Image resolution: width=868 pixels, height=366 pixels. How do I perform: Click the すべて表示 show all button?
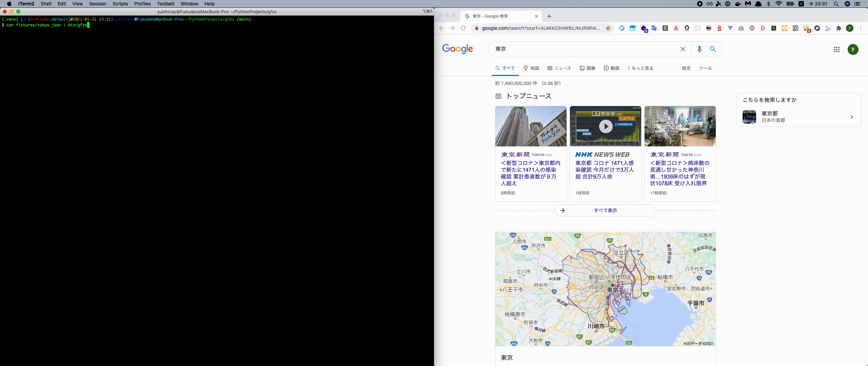pyautogui.click(x=605, y=210)
